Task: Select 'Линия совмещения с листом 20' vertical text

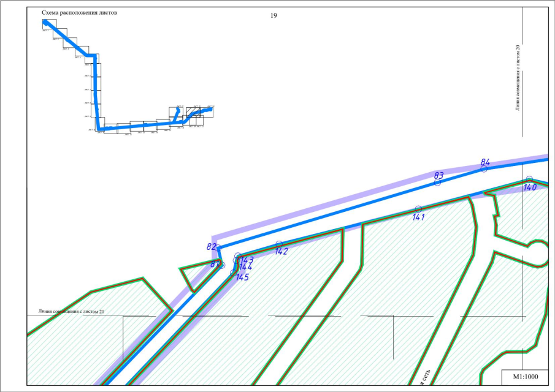Action: point(518,77)
